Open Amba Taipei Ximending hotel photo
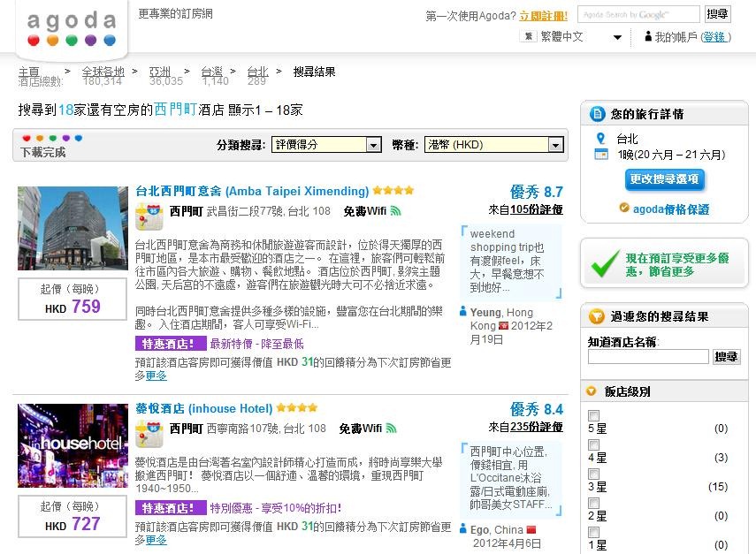Image resolution: width=756 pixels, height=554 pixels. click(x=73, y=228)
